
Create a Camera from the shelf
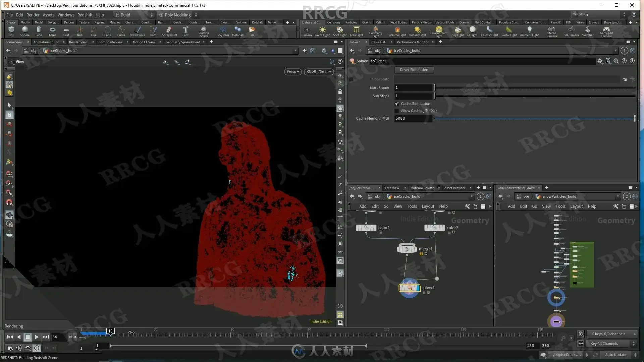[306, 31]
